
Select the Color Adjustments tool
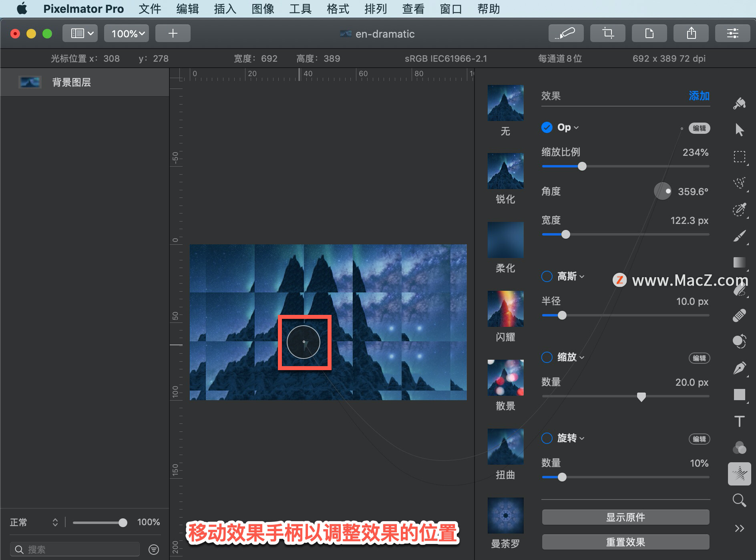pyautogui.click(x=739, y=341)
